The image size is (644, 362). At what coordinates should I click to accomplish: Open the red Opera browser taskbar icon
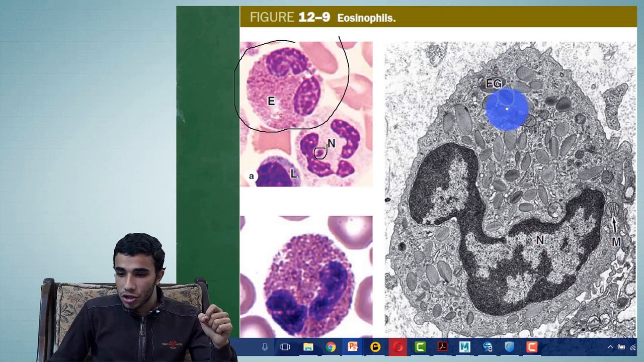[398, 347]
